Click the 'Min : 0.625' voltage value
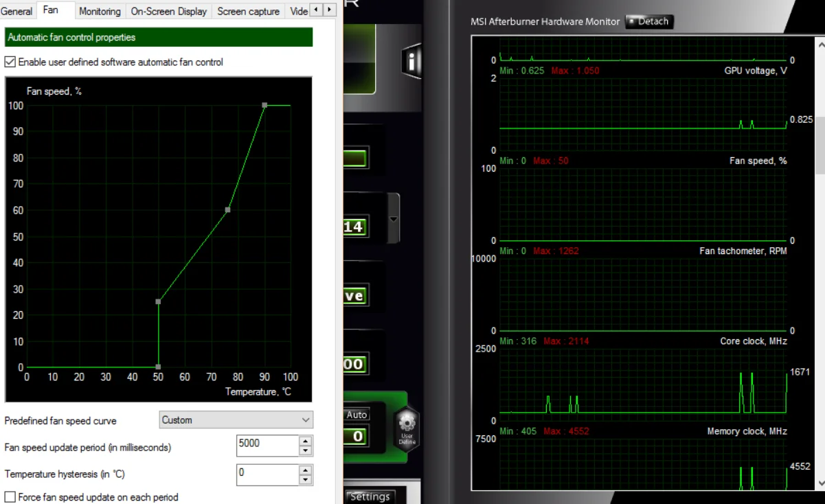This screenshot has width=825, height=504. pyautogui.click(x=522, y=71)
